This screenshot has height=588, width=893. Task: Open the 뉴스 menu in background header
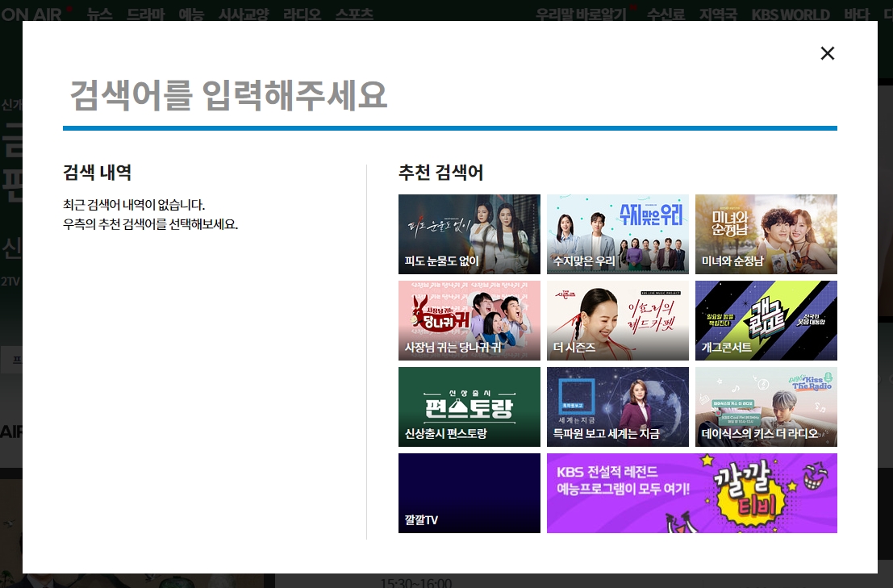(99, 14)
